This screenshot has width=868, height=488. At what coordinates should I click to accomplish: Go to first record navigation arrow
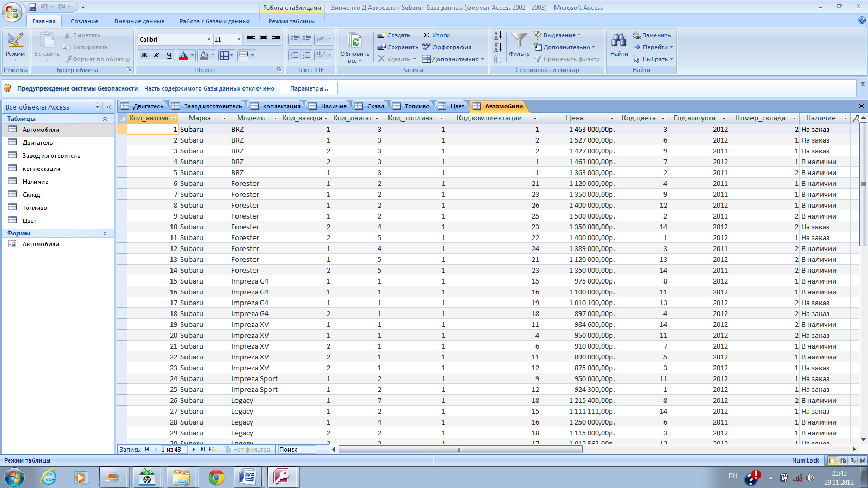[147, 450]
